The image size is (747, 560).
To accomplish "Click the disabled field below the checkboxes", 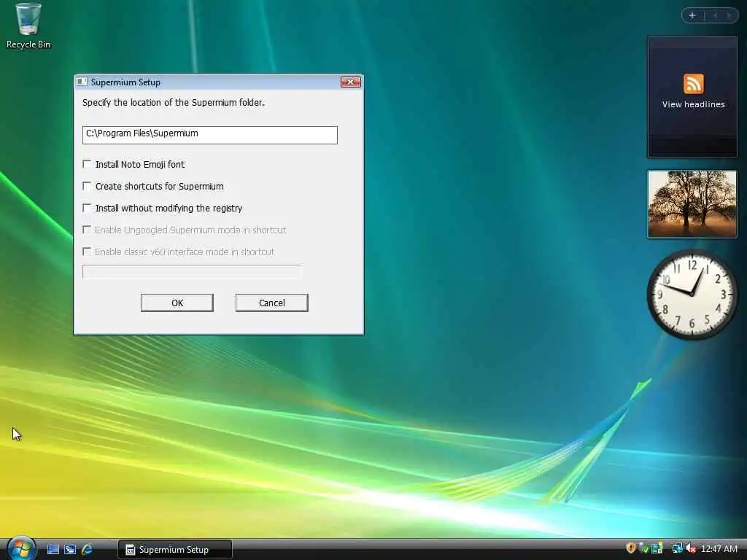I will [192, 272].
